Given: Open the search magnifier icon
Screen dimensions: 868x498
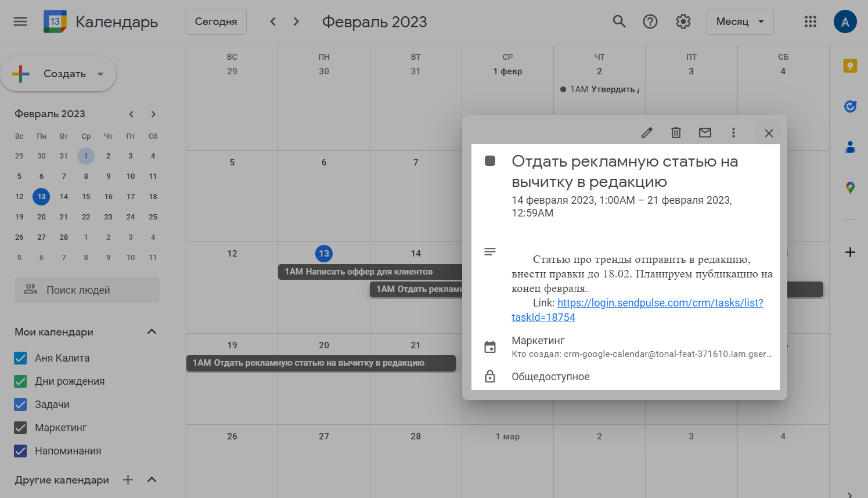Looking at the screenshot, I should click(x=619, y=21).
